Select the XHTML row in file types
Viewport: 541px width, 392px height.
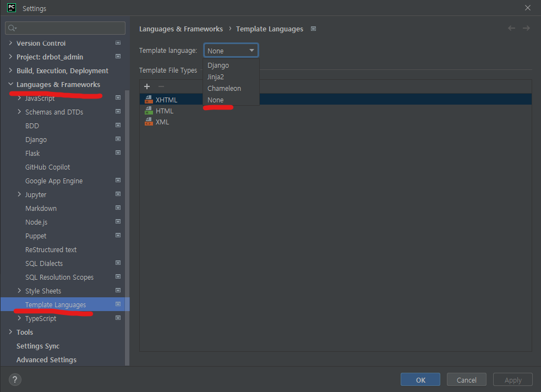coord(336,100)
